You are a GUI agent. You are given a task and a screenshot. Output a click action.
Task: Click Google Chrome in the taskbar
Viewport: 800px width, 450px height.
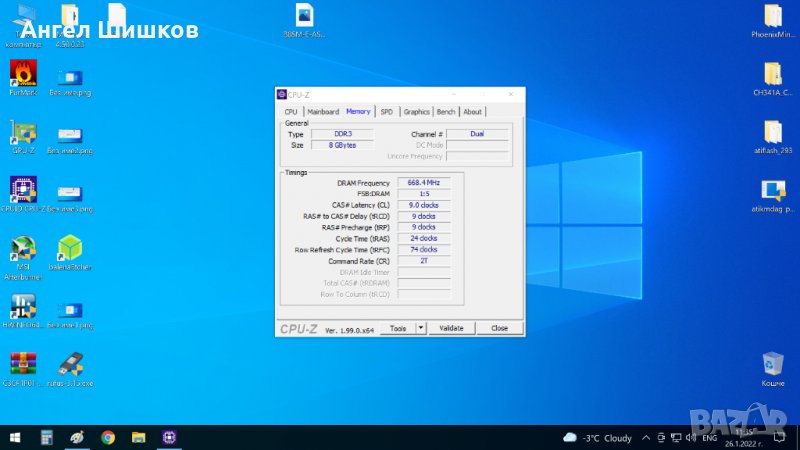pyautogui.click(x=108, y=437)
